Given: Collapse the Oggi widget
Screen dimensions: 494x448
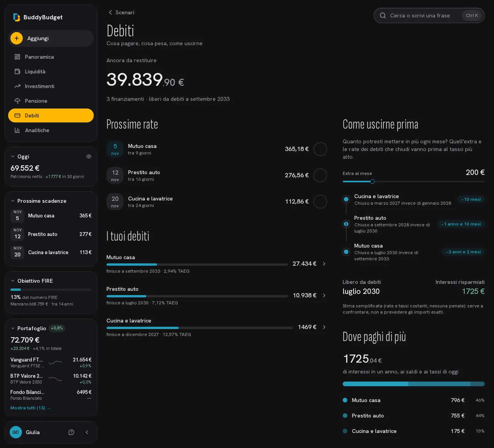Looking at the screenshot, I should pyautogui.click(x=13, y=156).
